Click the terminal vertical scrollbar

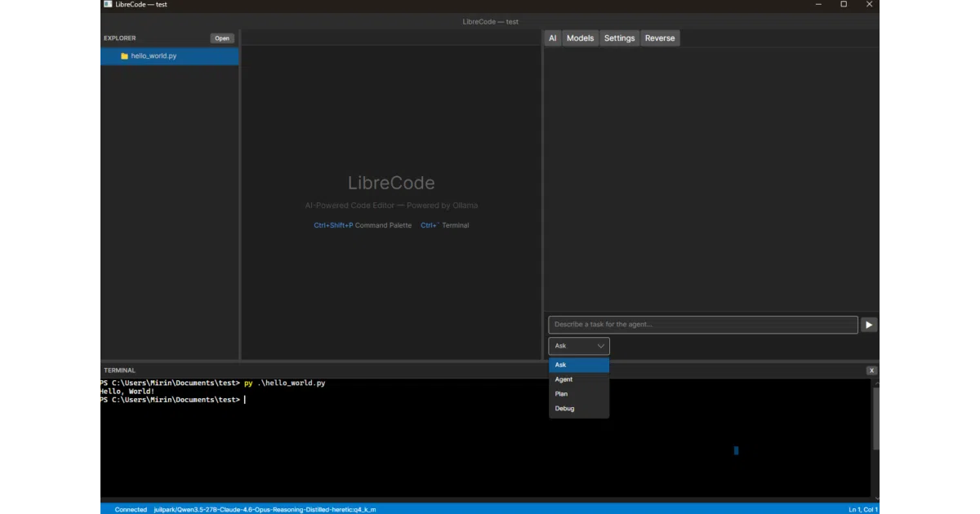(x=876, y=419)
